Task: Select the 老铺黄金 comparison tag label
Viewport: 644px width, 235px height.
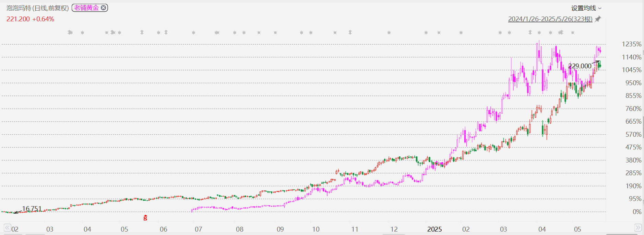Action: 86,8
